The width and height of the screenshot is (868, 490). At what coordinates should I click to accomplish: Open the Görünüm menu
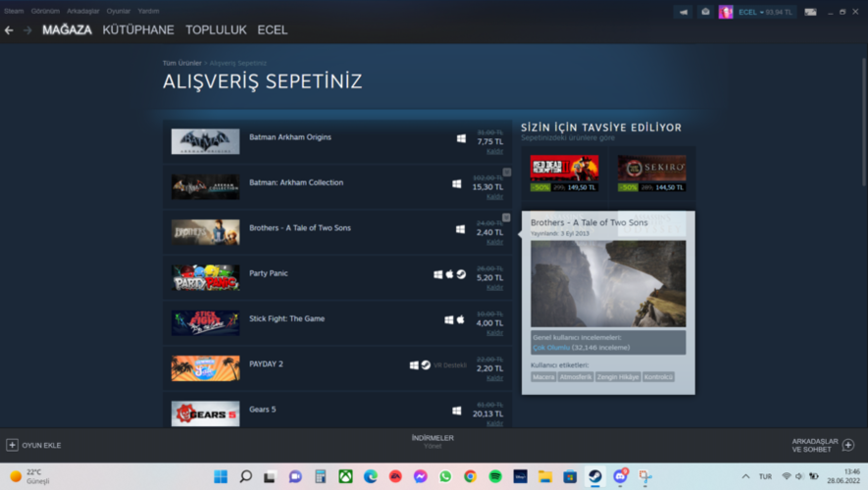[45, 11]
